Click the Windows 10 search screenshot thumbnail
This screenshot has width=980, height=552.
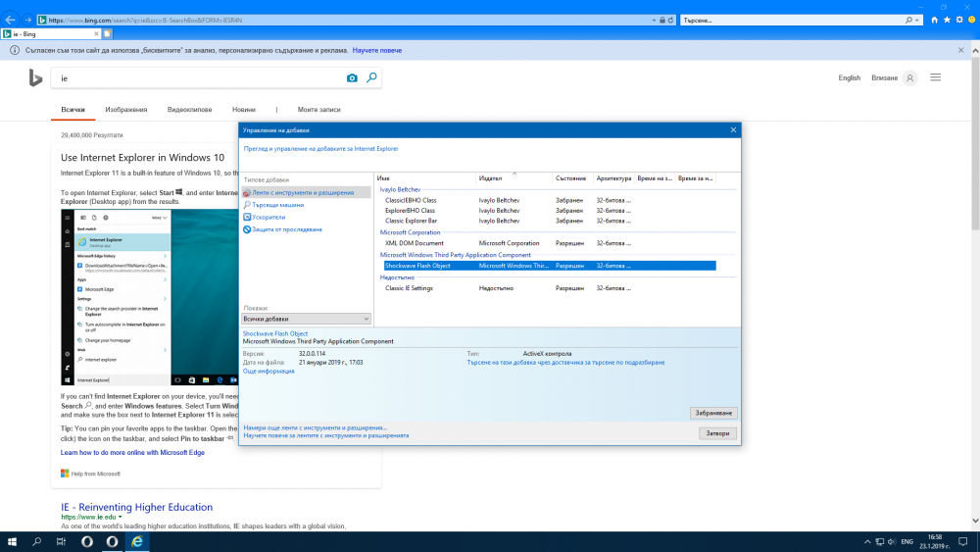pos(150,297)
